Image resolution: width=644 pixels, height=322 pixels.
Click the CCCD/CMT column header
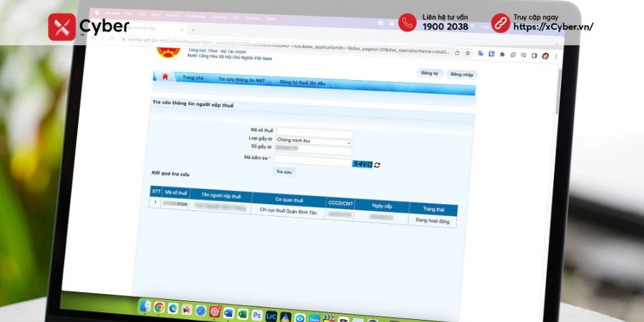click(341, 203)
